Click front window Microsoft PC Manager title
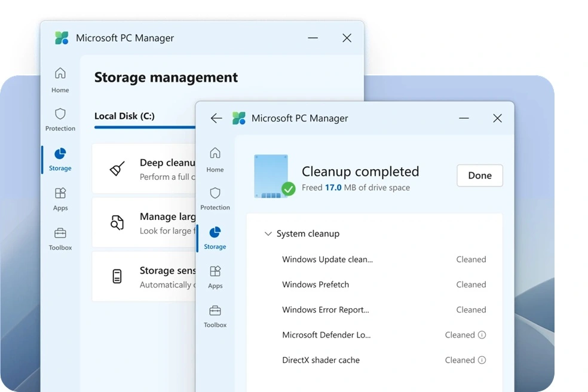 (x=299, y=118)
